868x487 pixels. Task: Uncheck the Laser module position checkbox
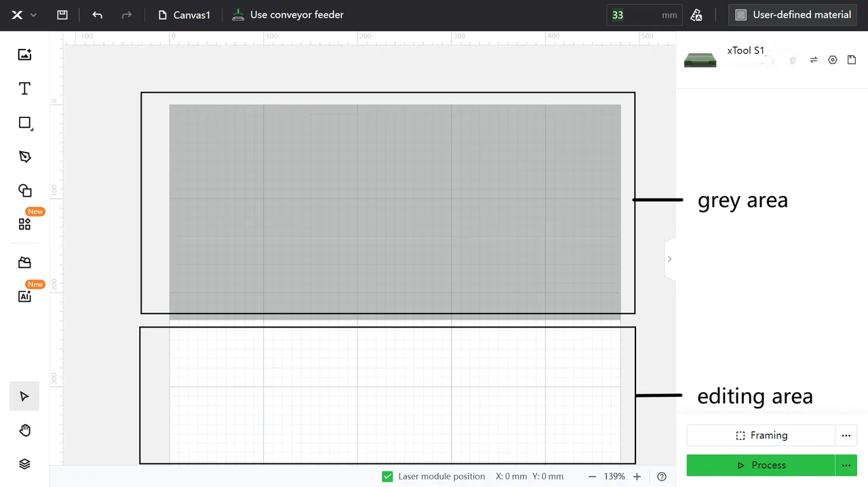coord(387,477)
